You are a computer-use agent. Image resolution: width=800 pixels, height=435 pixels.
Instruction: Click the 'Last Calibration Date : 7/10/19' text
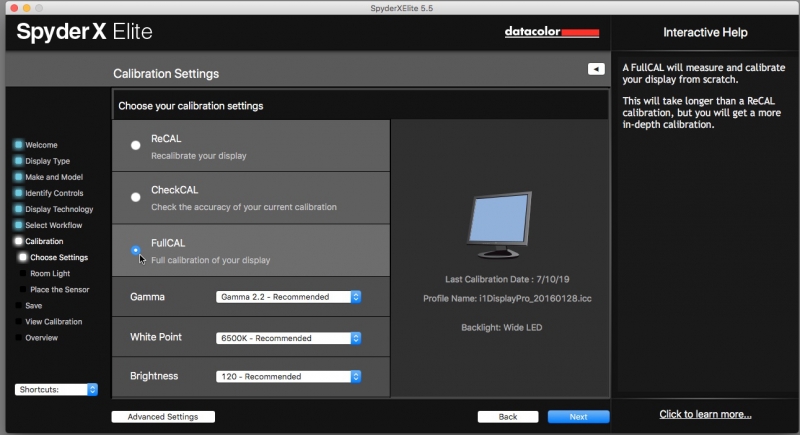point(507,279)
